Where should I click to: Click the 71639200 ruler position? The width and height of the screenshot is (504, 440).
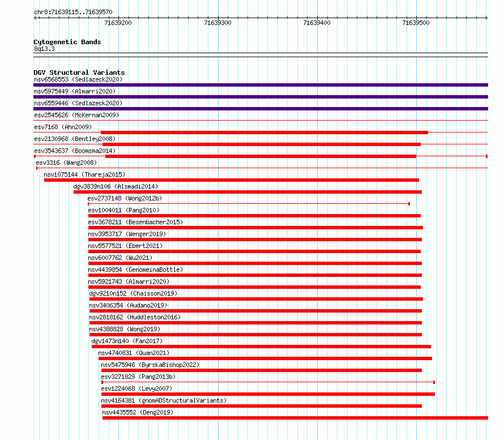(x=118, y=23)
